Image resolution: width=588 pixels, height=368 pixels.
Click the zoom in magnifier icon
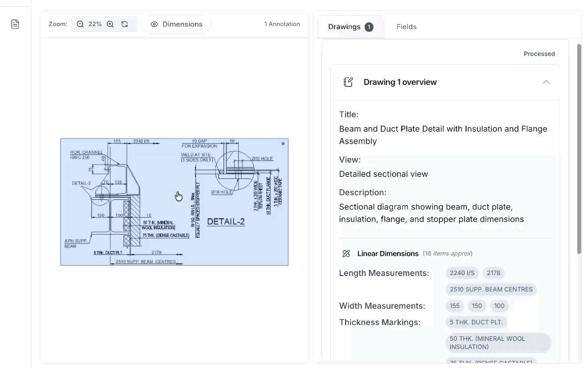click(x=110, y=24)
